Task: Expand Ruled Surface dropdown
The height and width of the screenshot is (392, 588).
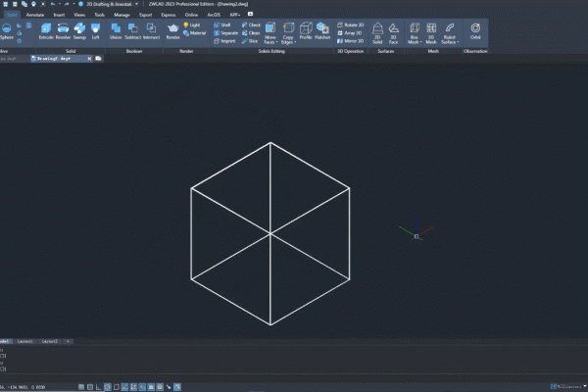Action: [x=458, y=42]
